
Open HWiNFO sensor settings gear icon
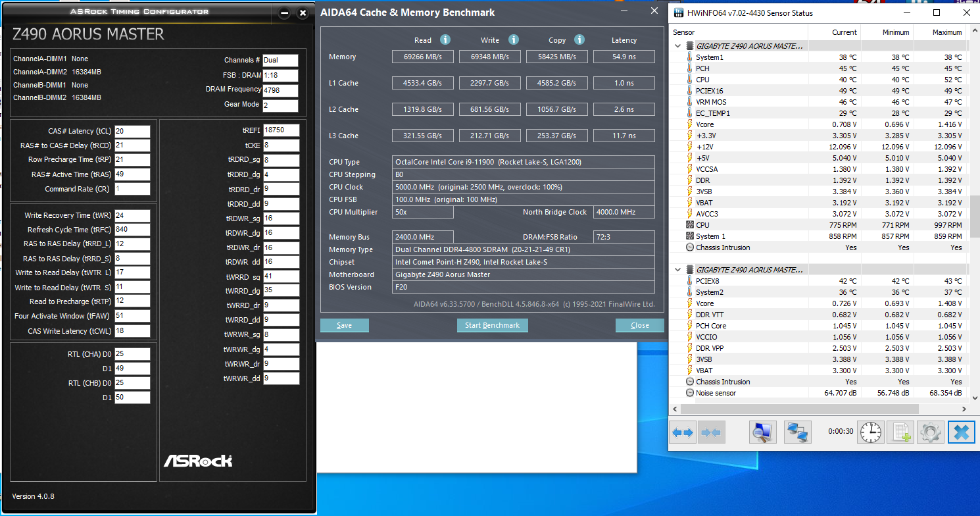(x=931, y=432)
